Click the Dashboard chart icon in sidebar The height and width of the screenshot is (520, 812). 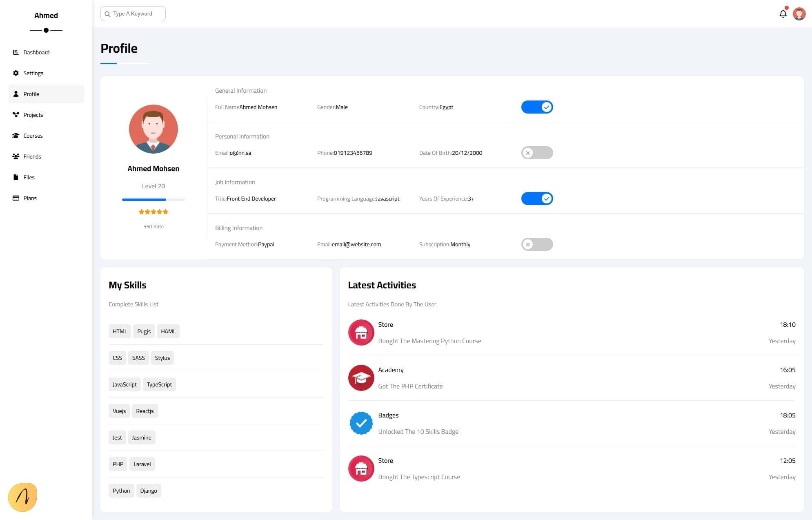pyautogui.click(x=16, y=52)
